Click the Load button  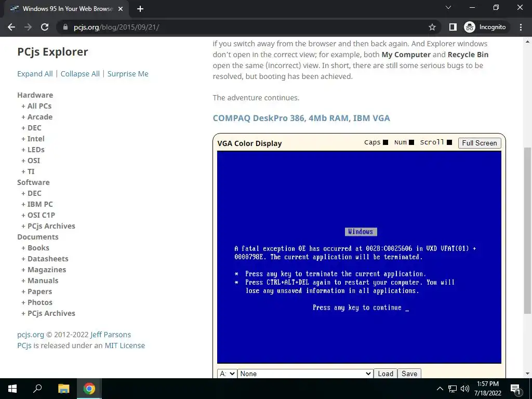[x=385, y=374]
